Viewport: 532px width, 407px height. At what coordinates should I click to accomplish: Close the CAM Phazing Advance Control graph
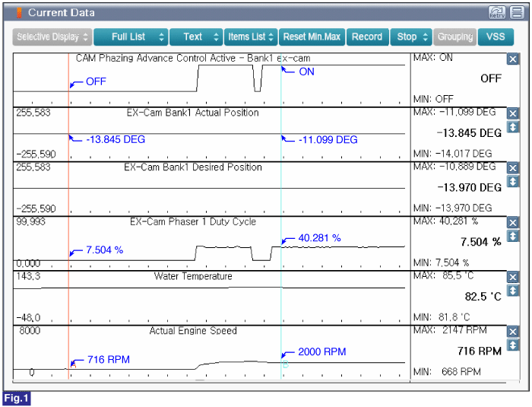pyautogui.click(x=512, y=59)
